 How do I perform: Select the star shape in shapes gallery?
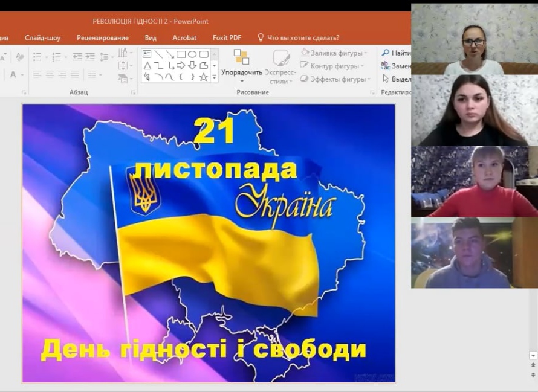click(x=204, y=77)
